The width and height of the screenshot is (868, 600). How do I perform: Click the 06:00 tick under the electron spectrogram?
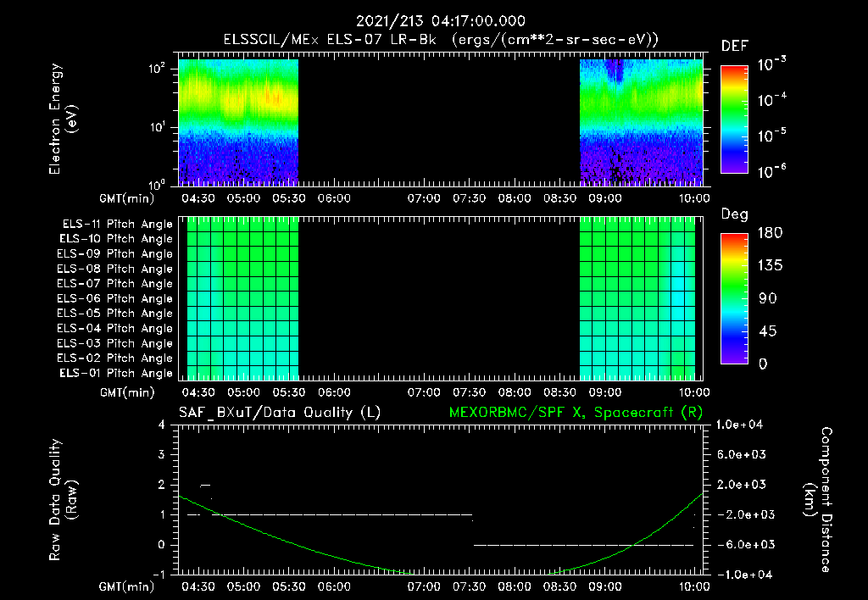334,198
